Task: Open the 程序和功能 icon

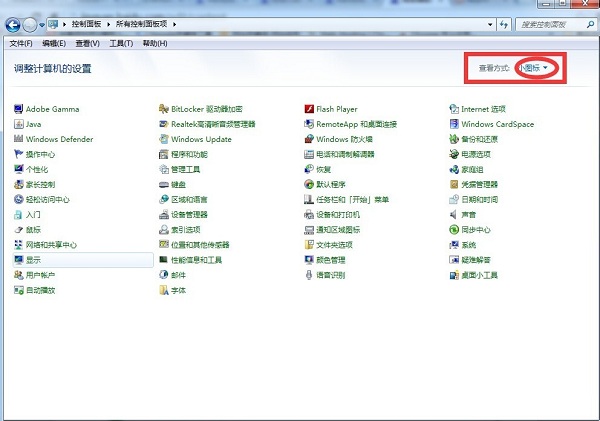Action: tap(164, 154)
